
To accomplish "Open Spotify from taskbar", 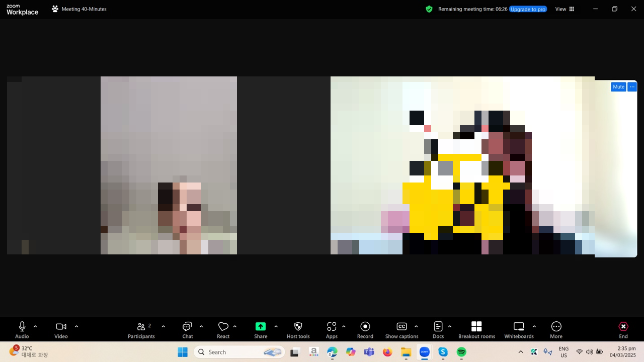I will [x=461, y=352].
